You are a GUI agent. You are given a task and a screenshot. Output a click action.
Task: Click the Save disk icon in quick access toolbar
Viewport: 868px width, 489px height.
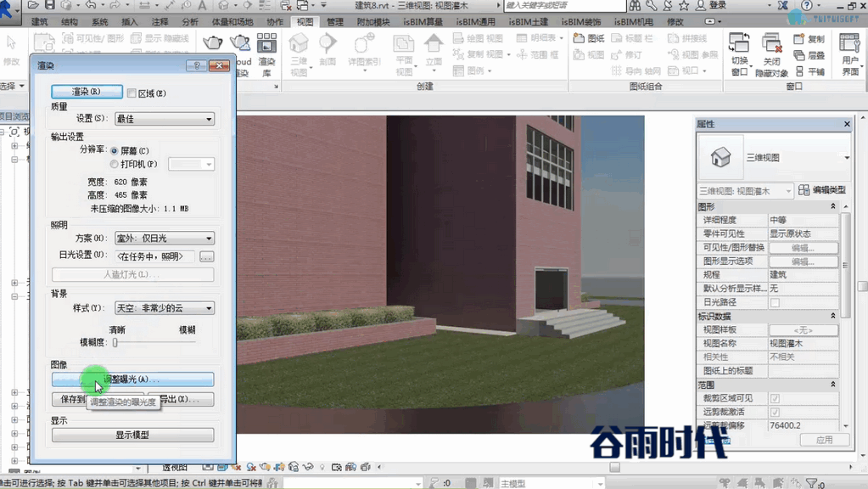(50, 6)
